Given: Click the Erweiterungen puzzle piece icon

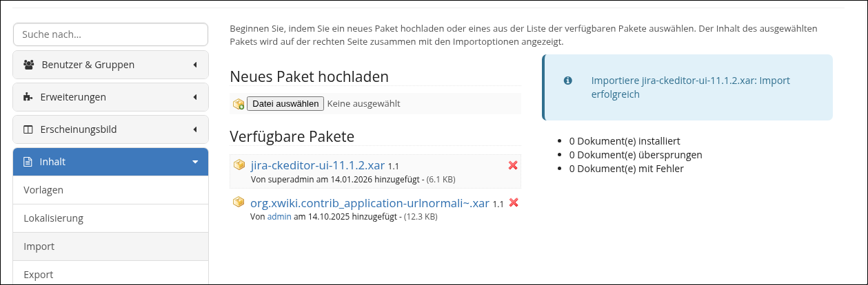Looking at the screenshot, I should (x=28, y=97).
